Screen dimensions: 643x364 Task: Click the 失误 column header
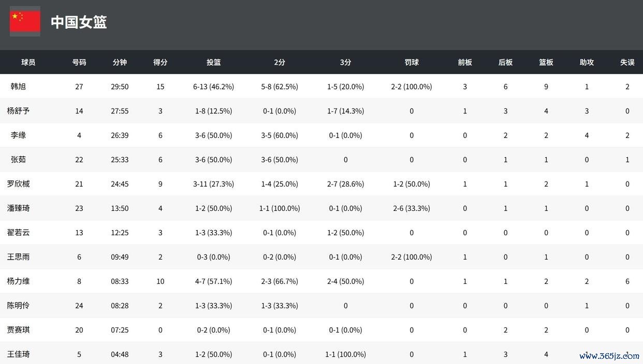pos(627,62)
